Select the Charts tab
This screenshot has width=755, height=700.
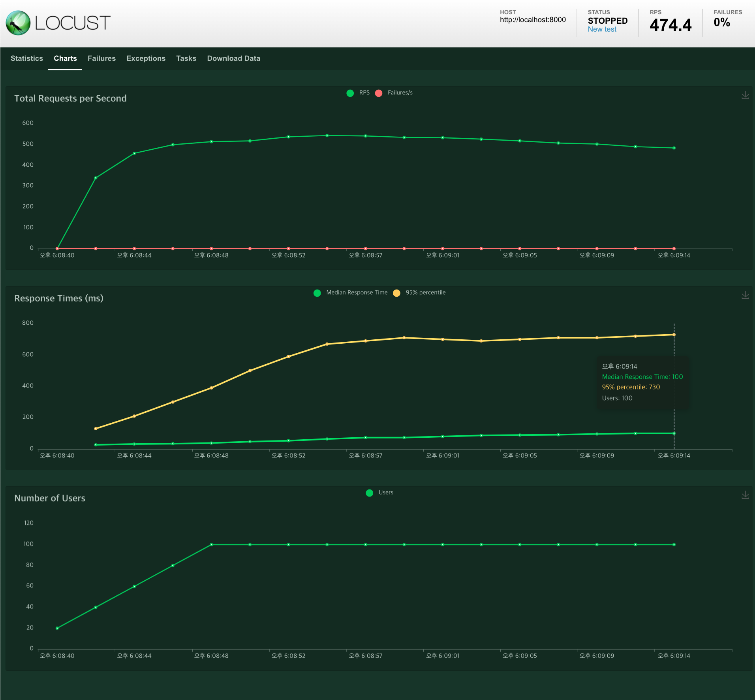pos(65,58)
